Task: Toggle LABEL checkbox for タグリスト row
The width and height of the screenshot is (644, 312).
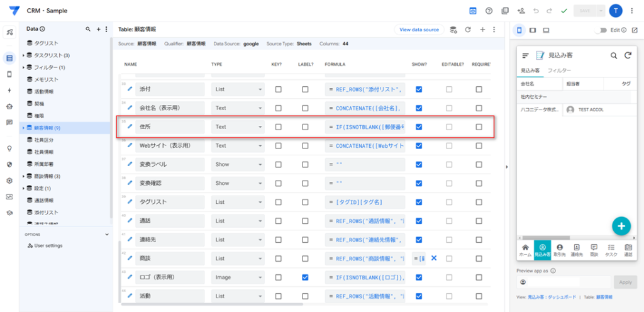Action: [305, 202]
